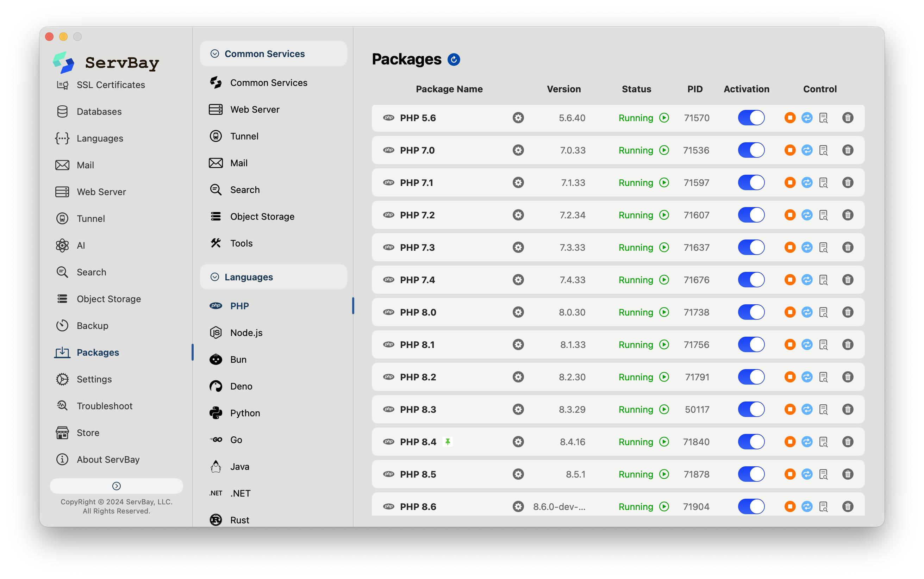This screenshot has height=579, width=924.
Task: Click the pin marker beside PHP 8.4
Action: click(x=448, y=442)
